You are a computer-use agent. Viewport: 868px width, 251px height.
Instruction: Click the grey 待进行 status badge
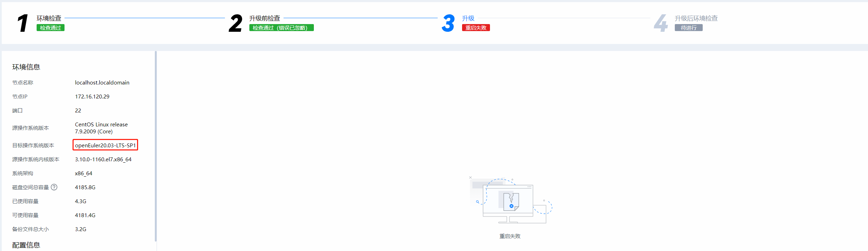(x=688, y=28)
